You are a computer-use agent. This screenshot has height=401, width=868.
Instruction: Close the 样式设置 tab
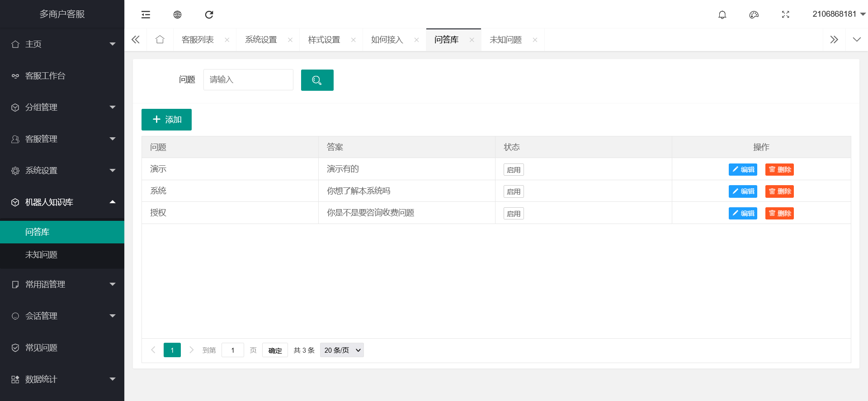point(354,40)
